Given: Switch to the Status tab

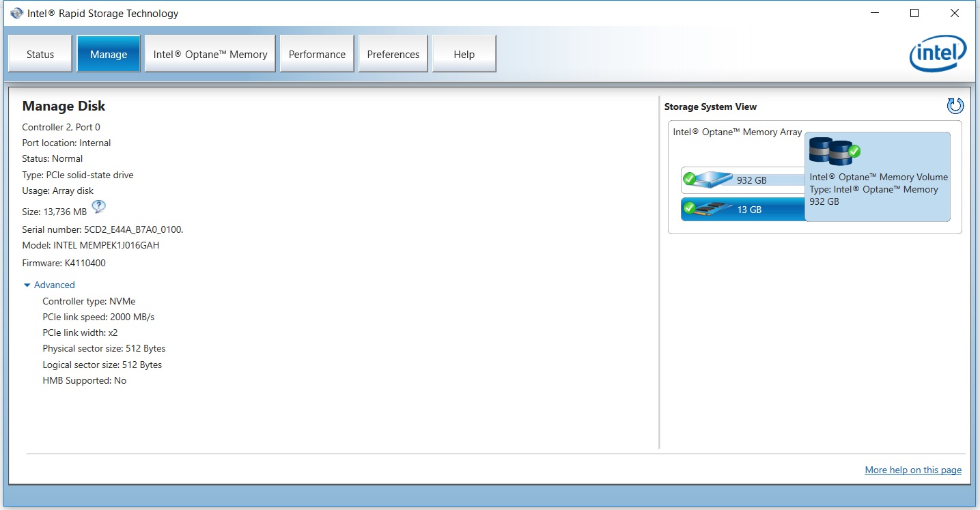Looking at the screenshot, I should tap(40, 54).
